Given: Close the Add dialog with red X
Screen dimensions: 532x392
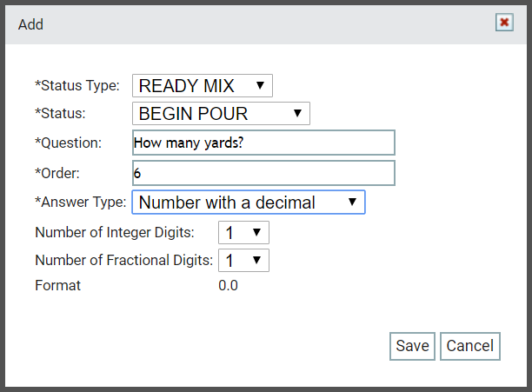Looking at the screenshot, I should click(504, 23).
